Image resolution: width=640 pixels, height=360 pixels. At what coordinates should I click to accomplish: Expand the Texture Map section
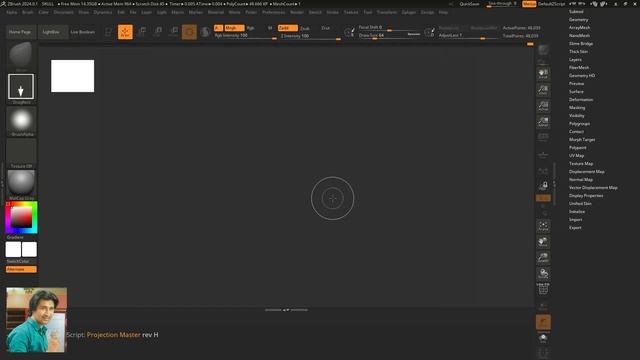[581, 164]
